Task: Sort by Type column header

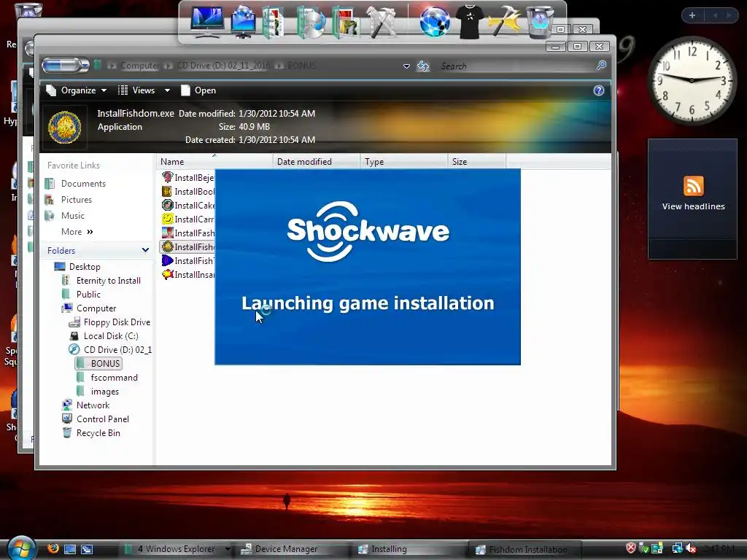Action: [x=403, y=161]
